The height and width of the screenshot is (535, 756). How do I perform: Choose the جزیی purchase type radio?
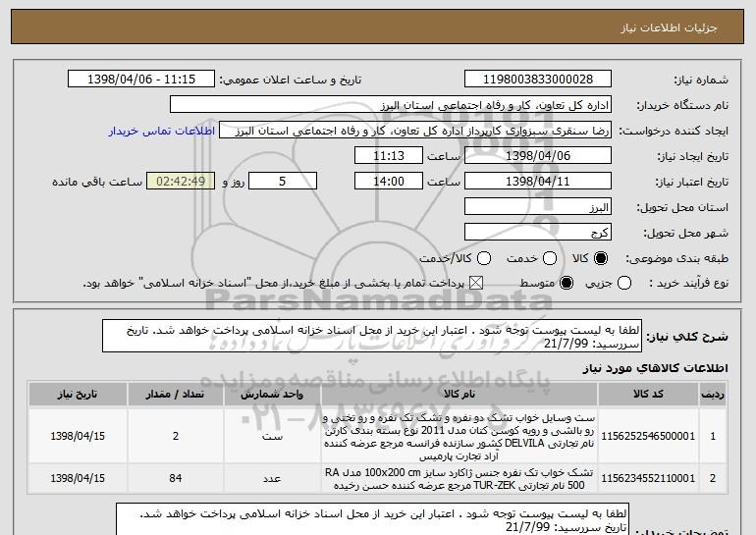[x=623, y=283]
